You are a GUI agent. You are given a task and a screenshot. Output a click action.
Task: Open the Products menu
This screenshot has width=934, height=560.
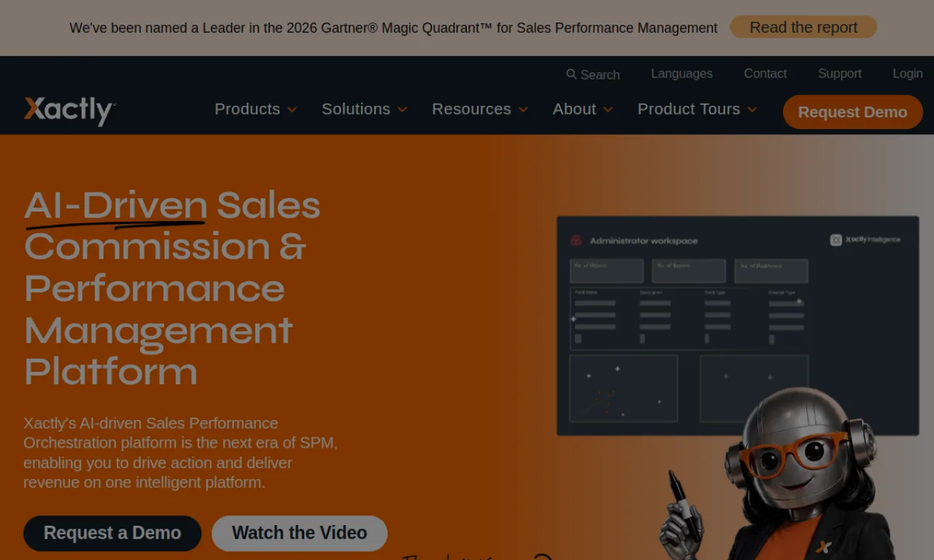(x=247, y=109)
